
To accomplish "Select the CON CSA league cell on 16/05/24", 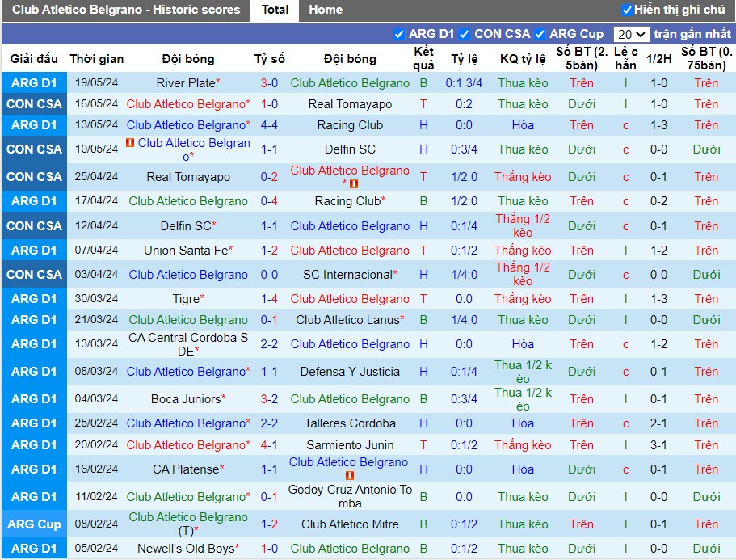I will (x=34, y=104).
